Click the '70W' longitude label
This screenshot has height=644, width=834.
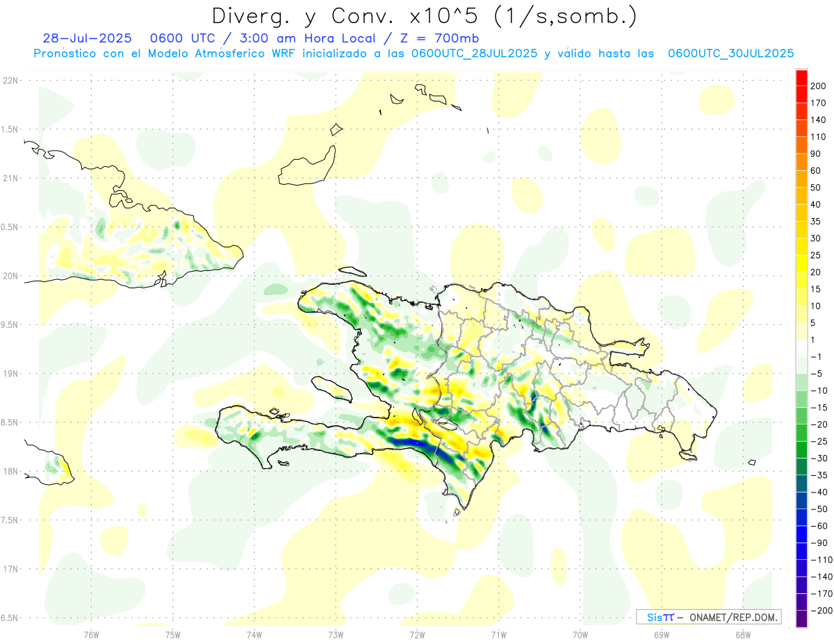click(x=580, y=634)
